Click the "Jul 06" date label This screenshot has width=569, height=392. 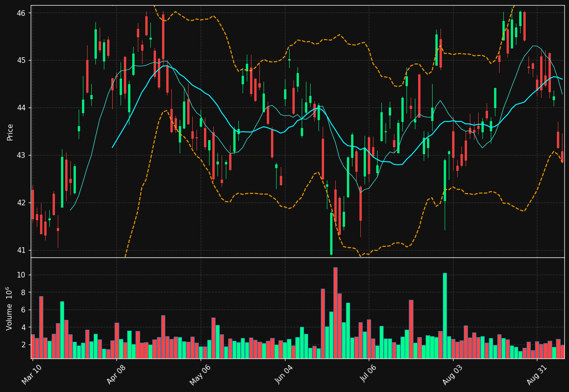(x=368, y=374)
